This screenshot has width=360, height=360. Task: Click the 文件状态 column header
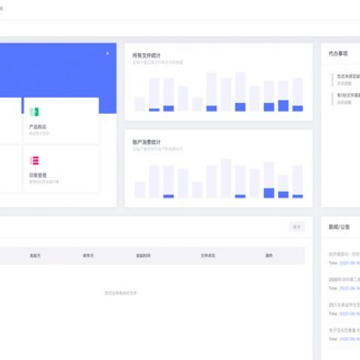point(208,256)
